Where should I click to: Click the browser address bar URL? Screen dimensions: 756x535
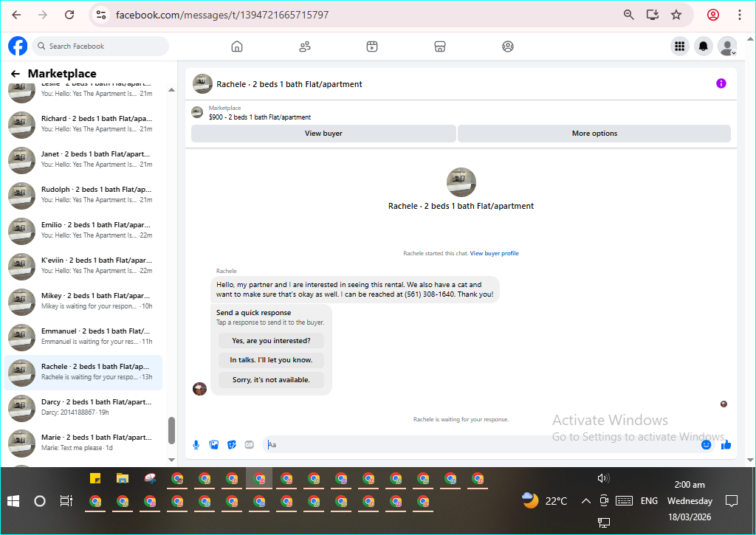point(222,15)
